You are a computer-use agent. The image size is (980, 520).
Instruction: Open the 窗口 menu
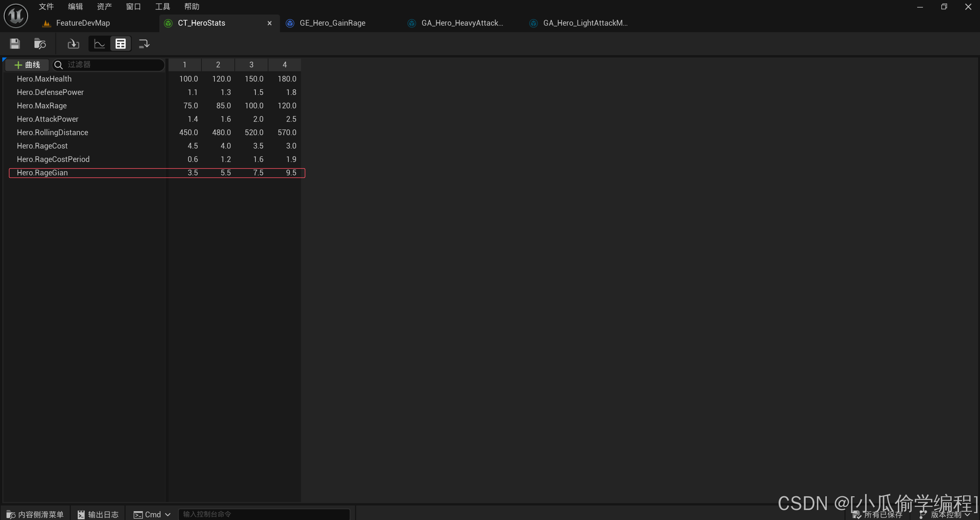click(x=134, y=7)
